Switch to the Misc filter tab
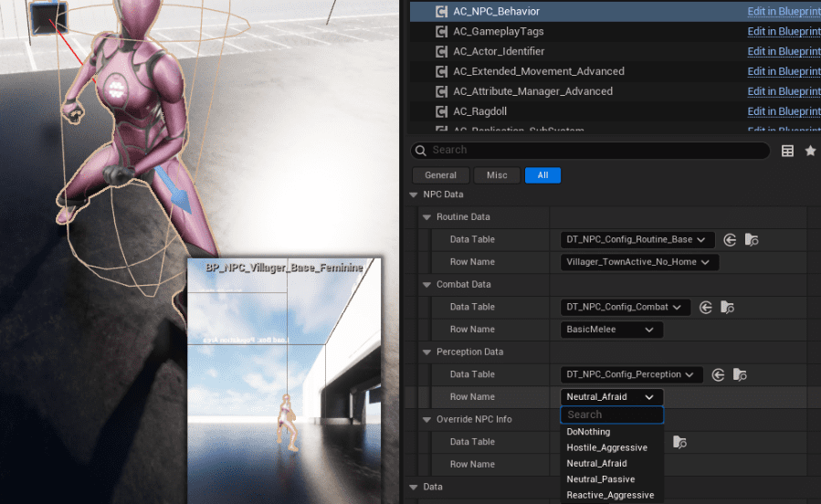The image size is (821, 504). [x=497, y=175]
